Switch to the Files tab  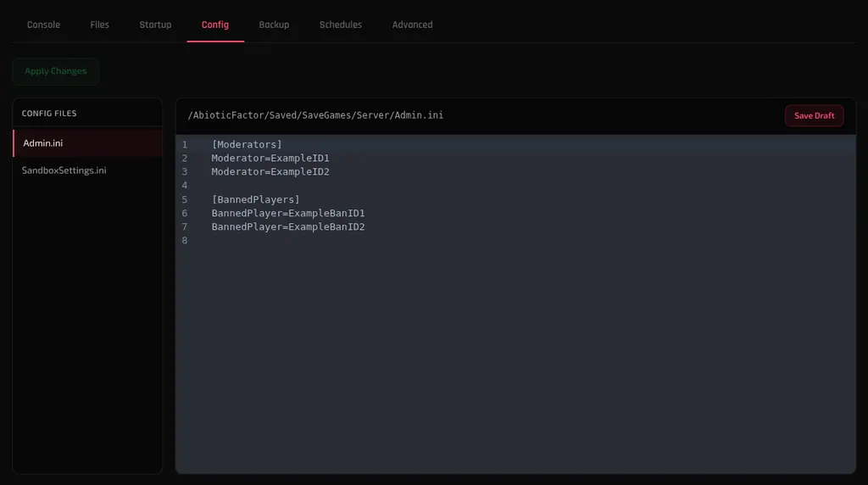(x=100, y=25)
